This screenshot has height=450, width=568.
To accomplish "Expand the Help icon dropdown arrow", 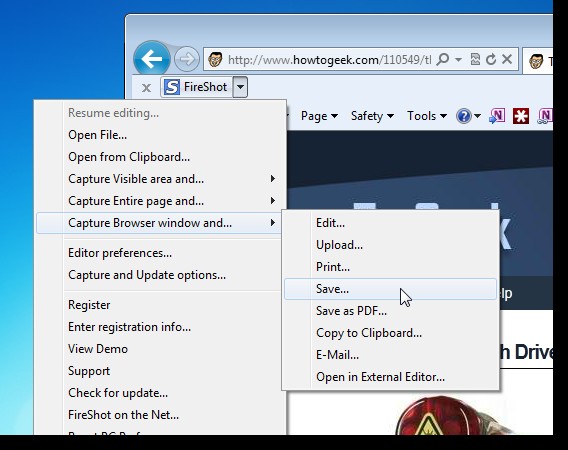I will pos(477,116).
